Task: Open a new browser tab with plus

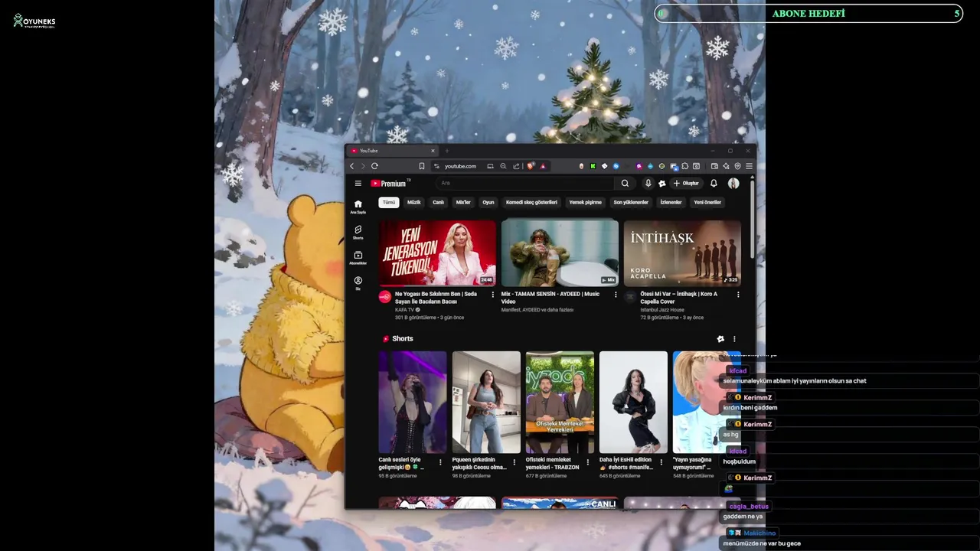Action: pyautogui.click(x=447, y=151)
